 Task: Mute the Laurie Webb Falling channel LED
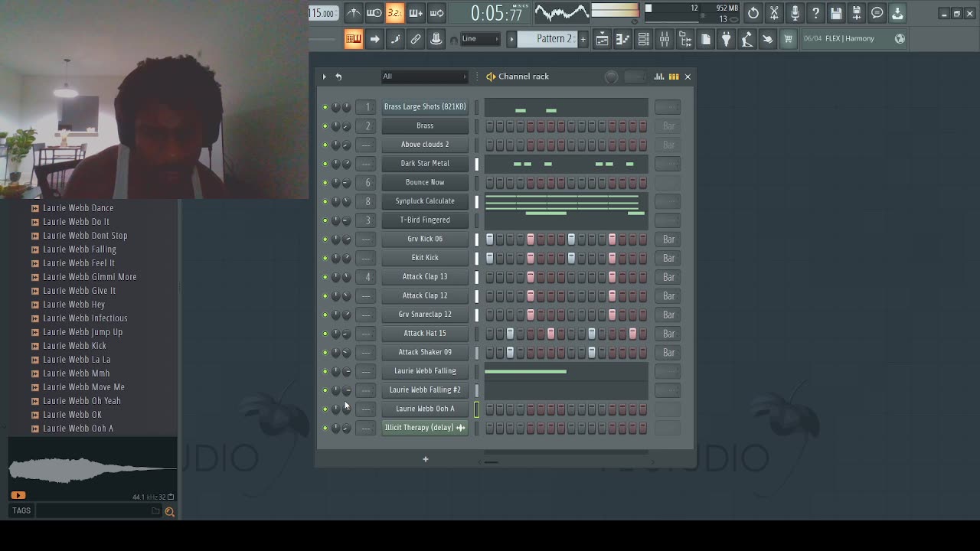[x=325, y=371]
